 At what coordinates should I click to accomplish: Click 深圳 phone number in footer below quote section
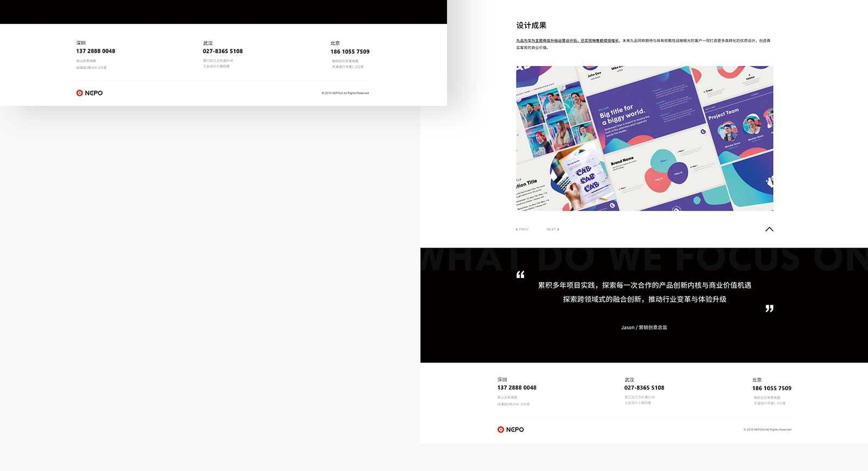click(x=516, y=387)
